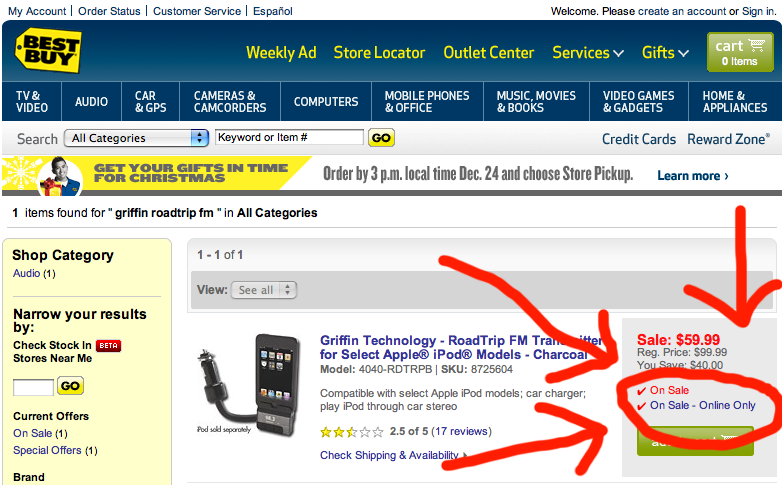Click the Weekly Ad link
782x485 pixels.
[281, 53]
